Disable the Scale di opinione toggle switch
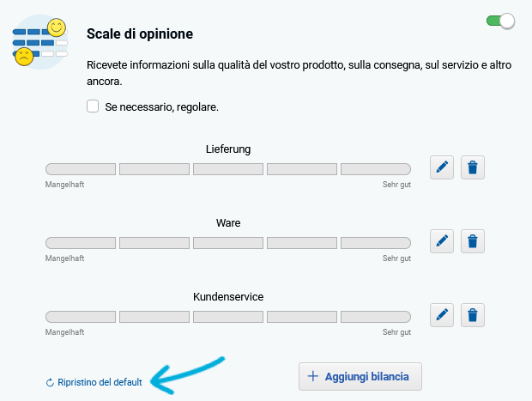This screenshot has width=532, height=401. (500, 21)
